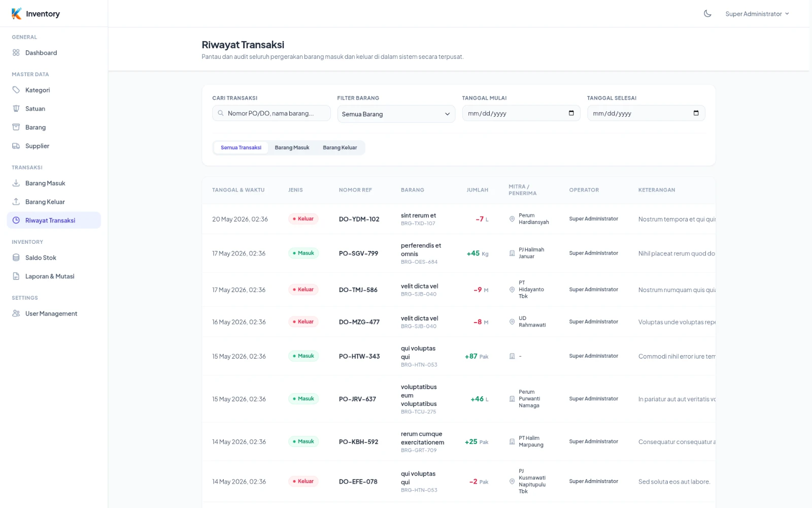This screenshot has height=508, width=812.
Task: Click Masuk badge in PO-SGV-799 row
Action: tap(303, 253)
